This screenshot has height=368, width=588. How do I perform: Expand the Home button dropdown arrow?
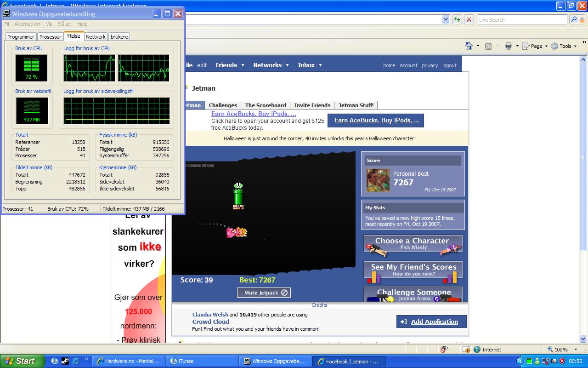tap(478, 46)
